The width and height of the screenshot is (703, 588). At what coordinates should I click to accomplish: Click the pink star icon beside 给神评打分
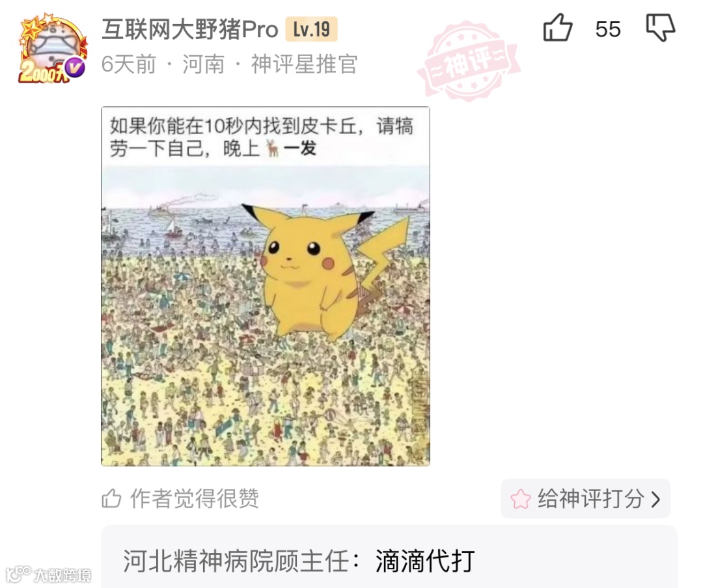[521, 499]
